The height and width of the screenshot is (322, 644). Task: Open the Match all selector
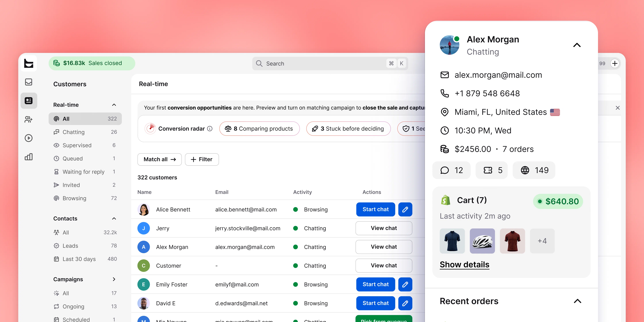click(x=160, y=160)
